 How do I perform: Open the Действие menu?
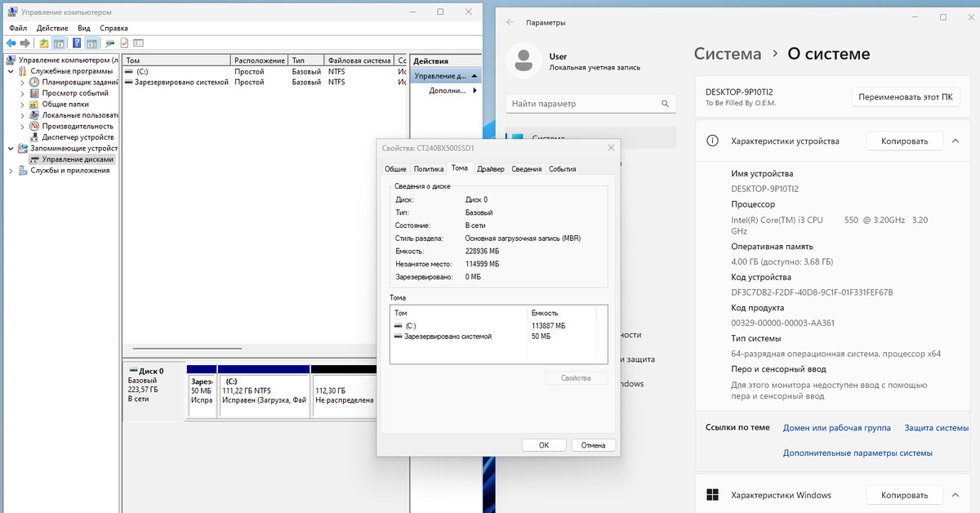[51, 28]
